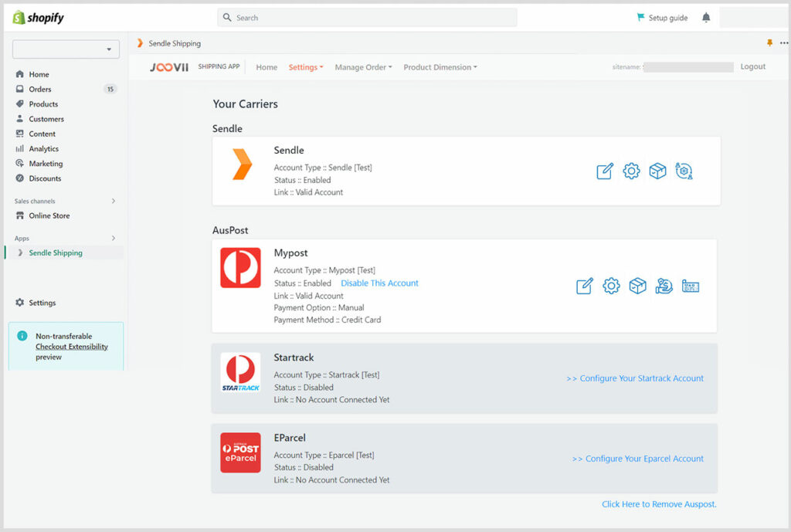Open the notifications bell
The width and height of the screenshot is (791, 532).
(706, 18)
